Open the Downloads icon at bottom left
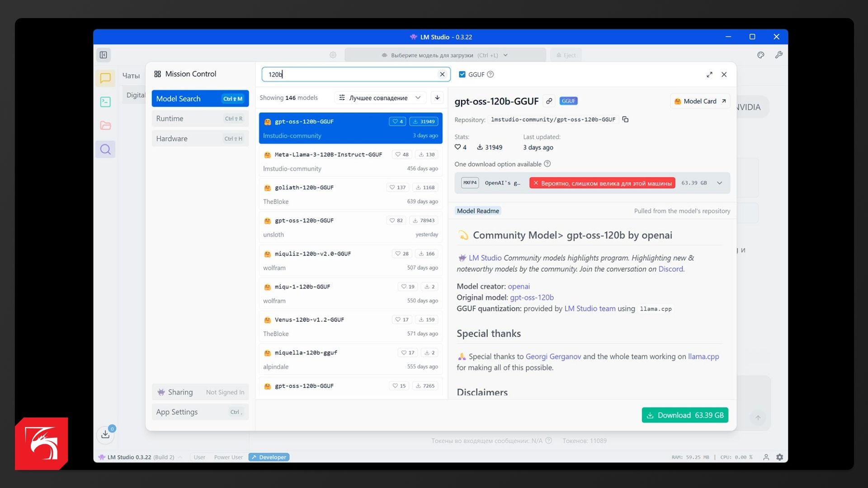The height and width of the screenshot is (488, 868). tap(105, 434)
